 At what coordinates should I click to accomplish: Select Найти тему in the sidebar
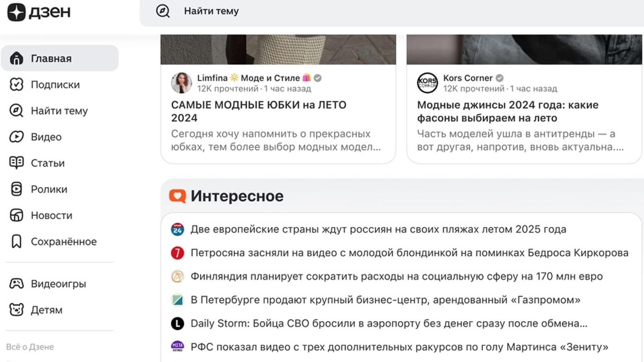point(60,111)
